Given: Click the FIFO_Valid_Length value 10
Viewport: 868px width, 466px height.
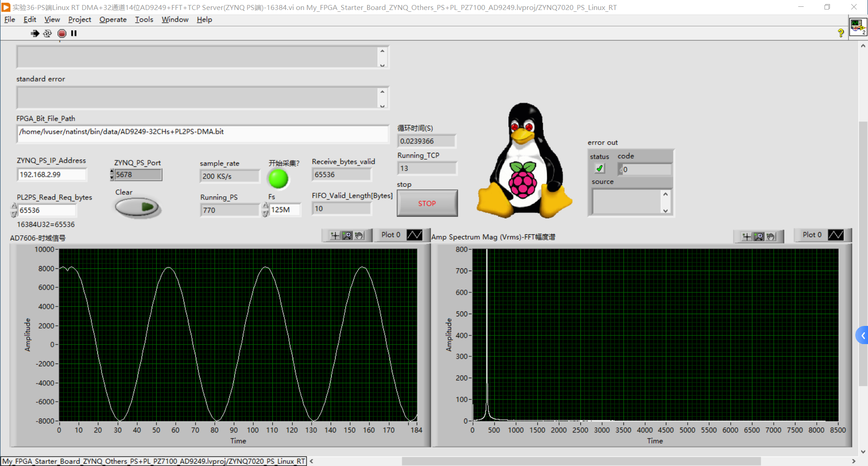Looking at the screenshot, I should pos(342,209).
